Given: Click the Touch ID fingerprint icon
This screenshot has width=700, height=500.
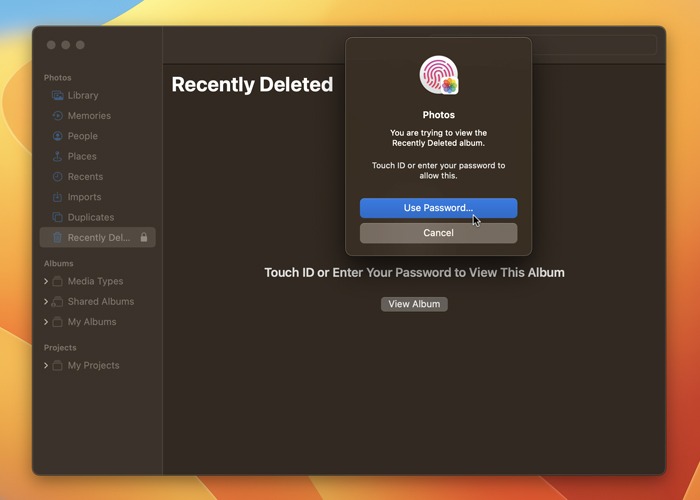Looking at the screenshot, I should 439,75.
